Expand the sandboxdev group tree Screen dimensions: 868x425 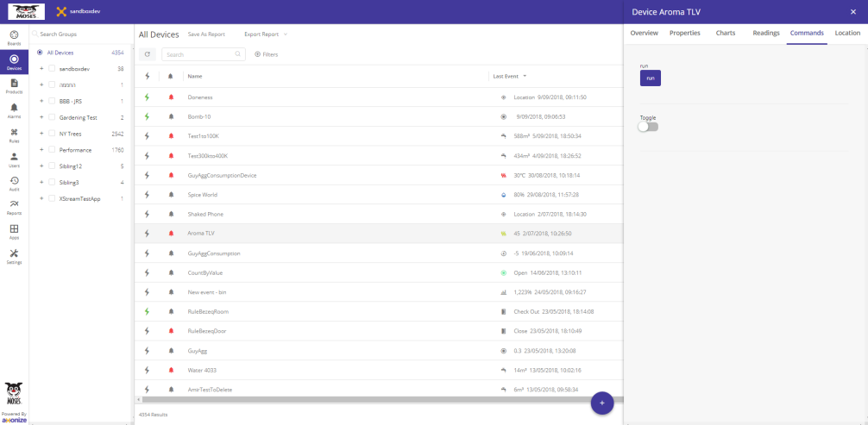[41, 69]
